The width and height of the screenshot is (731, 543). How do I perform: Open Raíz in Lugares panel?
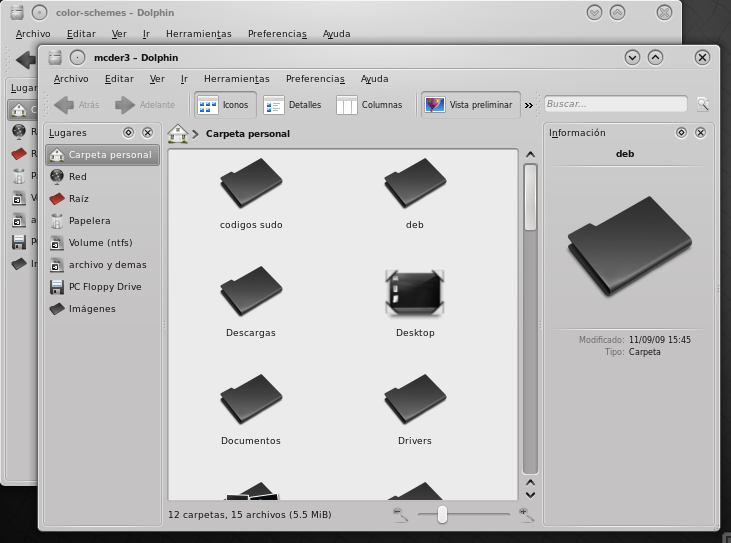(x=103, y=199)
